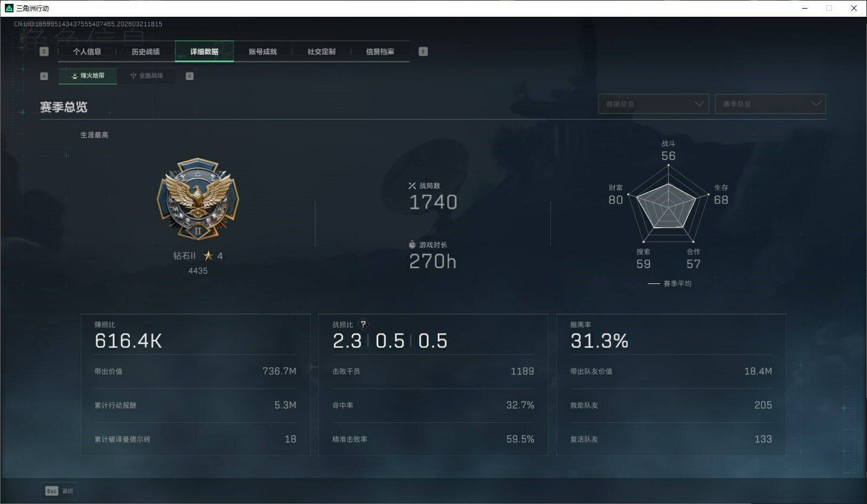Click the A key icon beside 烽火地带

pos(44,76)
